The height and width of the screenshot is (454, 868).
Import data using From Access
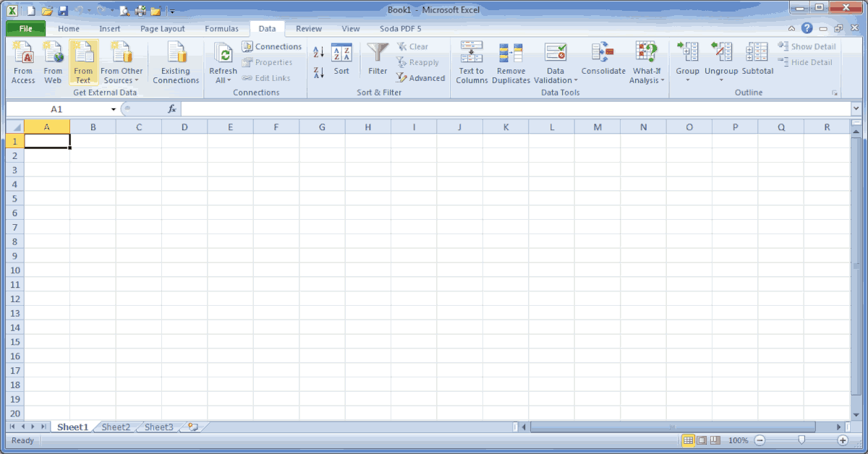[x=22, y=63]
